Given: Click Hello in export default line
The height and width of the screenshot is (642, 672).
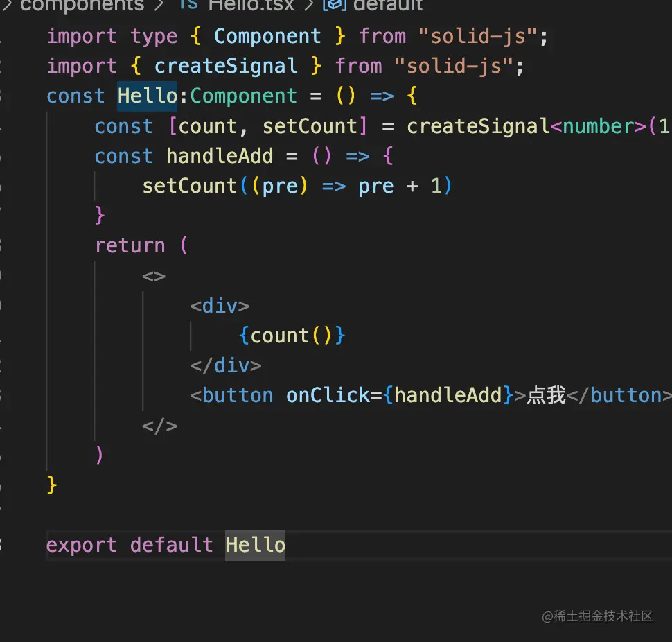Looking at the screenshot, I should point(256,546).
